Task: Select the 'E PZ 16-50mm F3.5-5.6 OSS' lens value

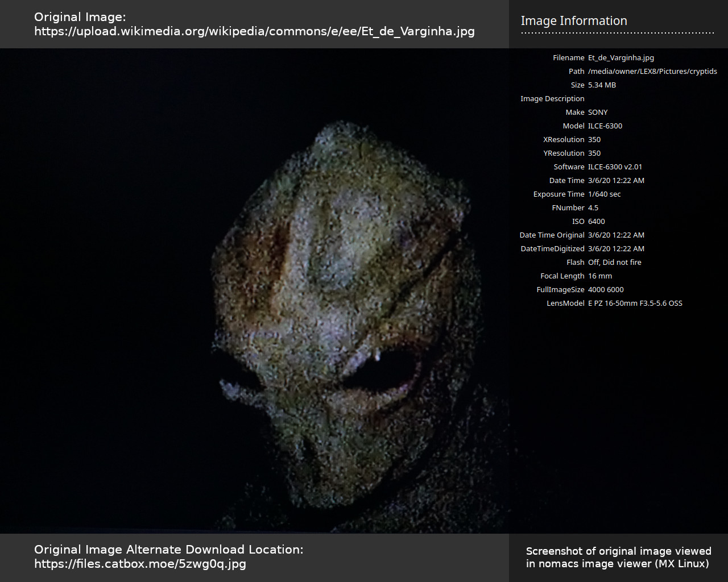Action: coord(635,304)
